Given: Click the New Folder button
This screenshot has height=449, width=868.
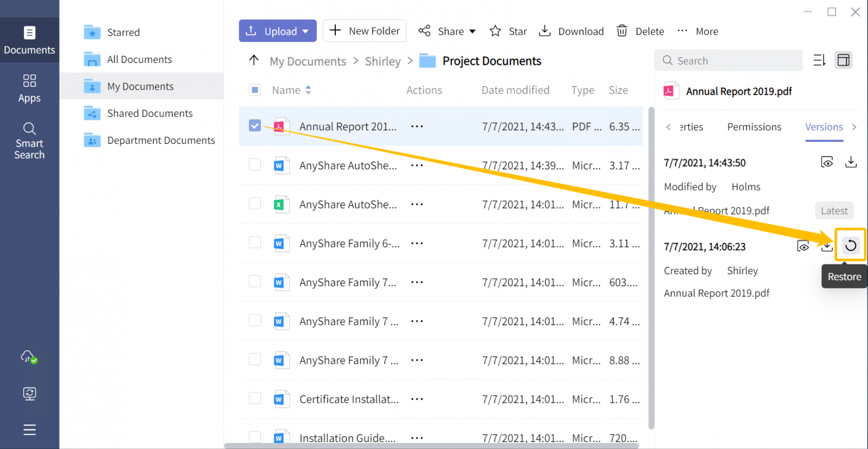Looking at the screenshot, I should click(x=365, y=31).
